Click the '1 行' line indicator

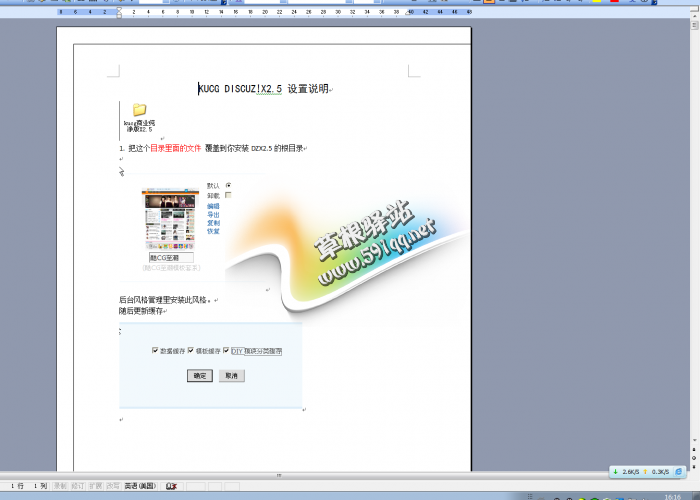[17, 486]
